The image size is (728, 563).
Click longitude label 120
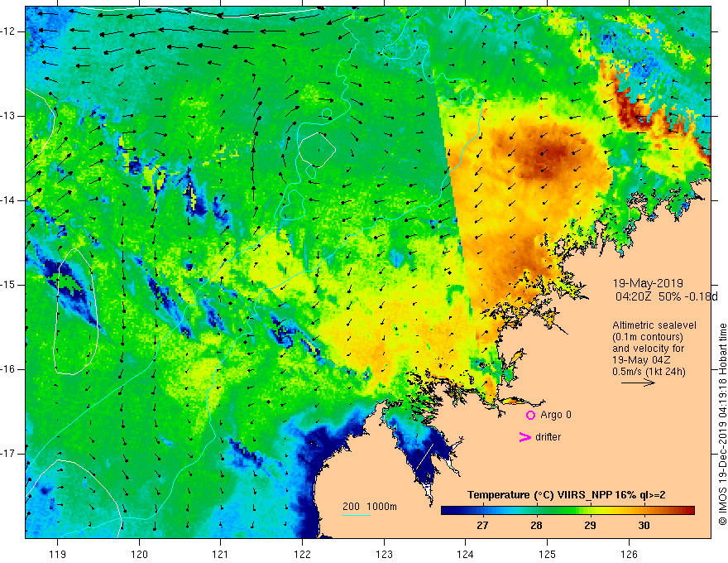tap(139, 554)
